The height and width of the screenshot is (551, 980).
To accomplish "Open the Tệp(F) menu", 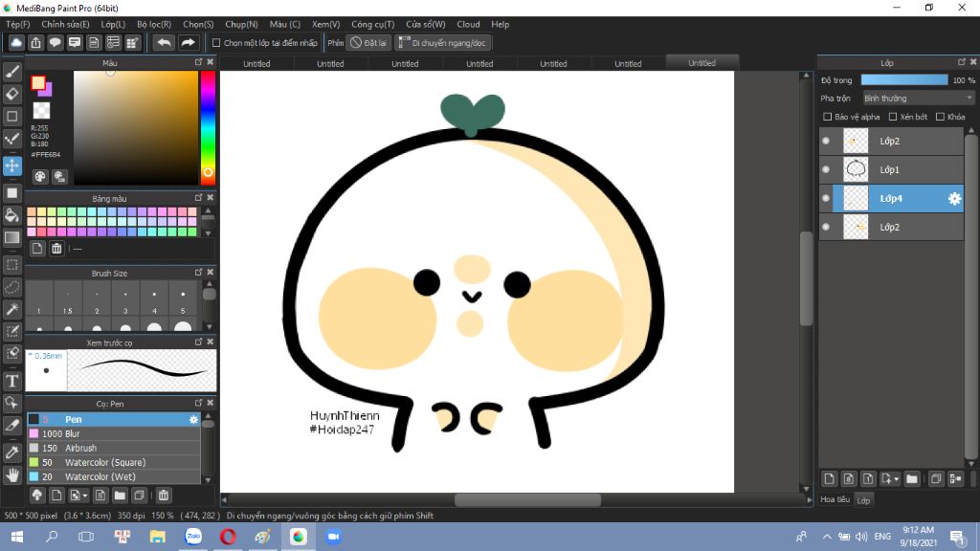I will pos(18,24).
